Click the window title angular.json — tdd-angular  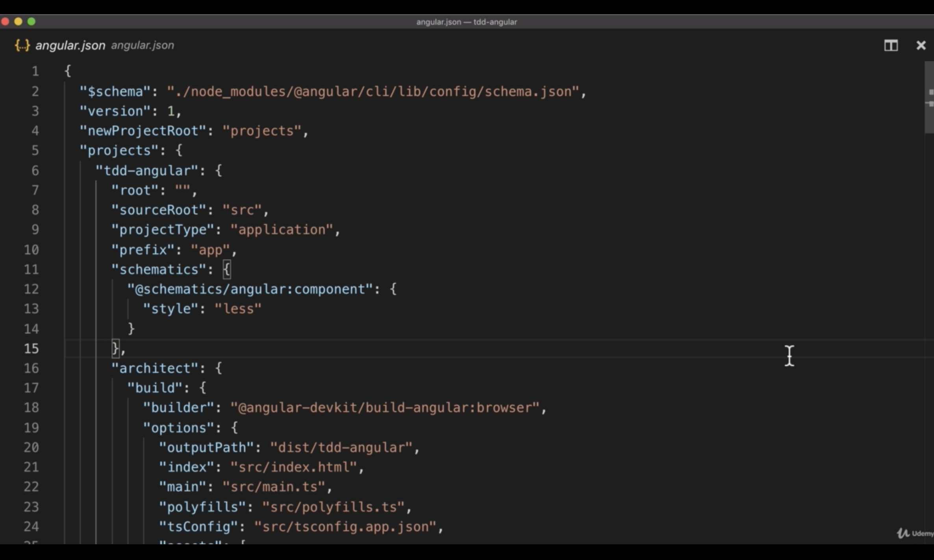[x=467, y=22]
